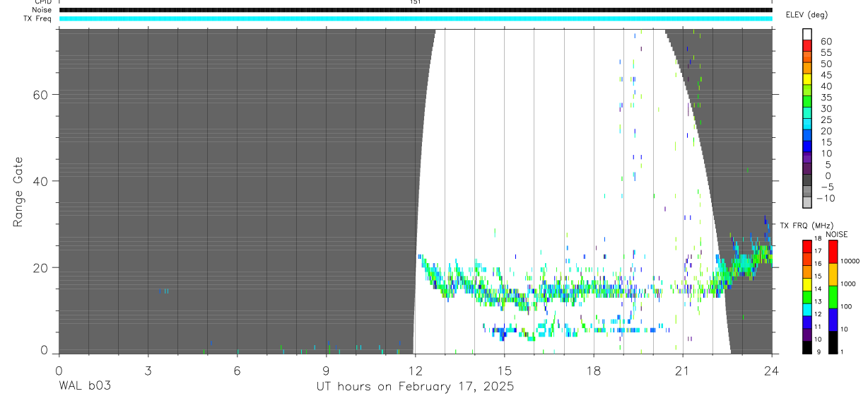Click the 21 tick label on the UT hours axis
868x401 pixels.
(682, 371)
